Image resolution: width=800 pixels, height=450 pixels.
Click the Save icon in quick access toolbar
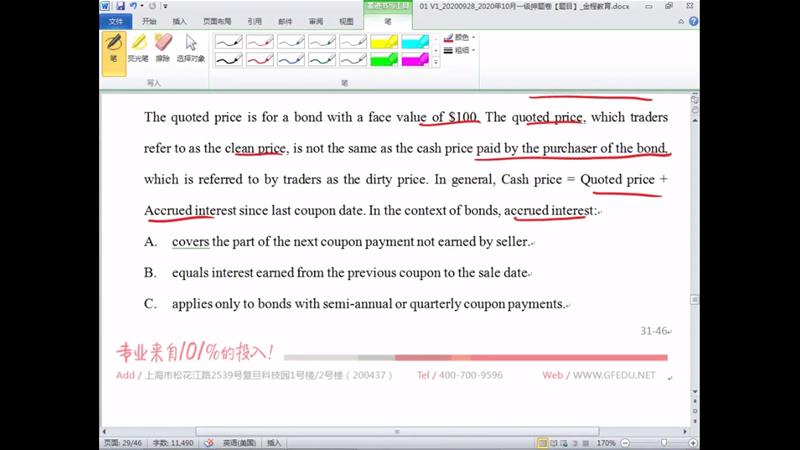click(x=121, y=6)
